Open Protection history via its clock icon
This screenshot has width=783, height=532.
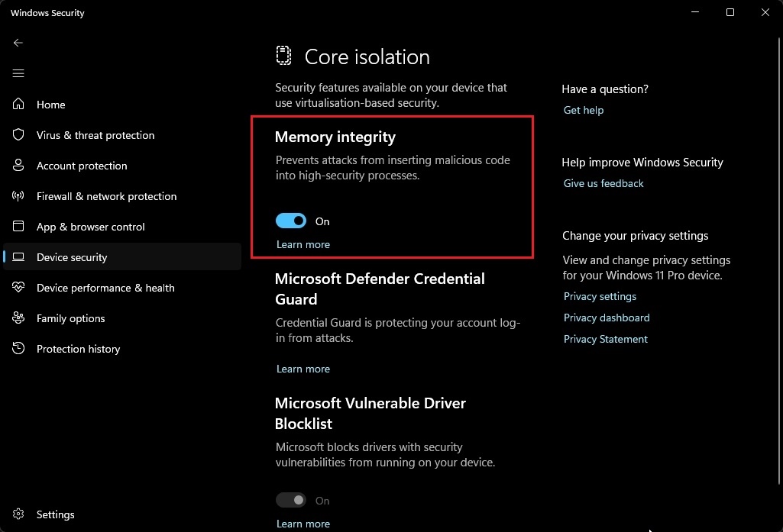(x=18, y=349)
